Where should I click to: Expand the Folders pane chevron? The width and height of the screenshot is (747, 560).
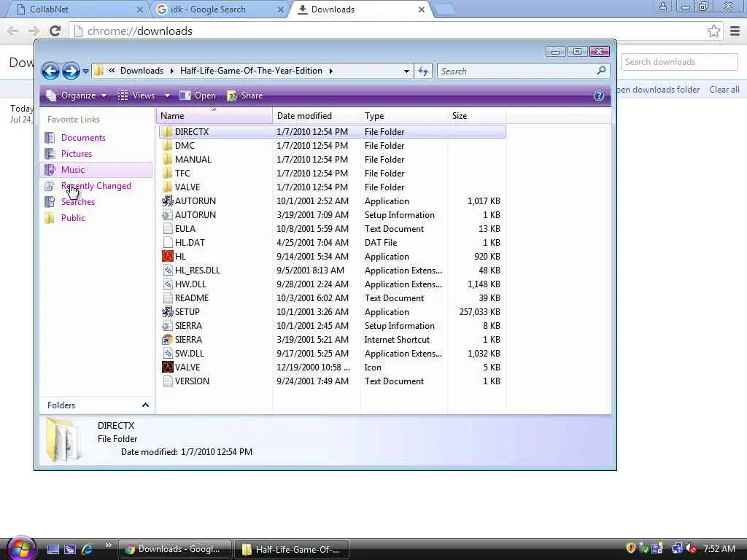click(145, 405)
